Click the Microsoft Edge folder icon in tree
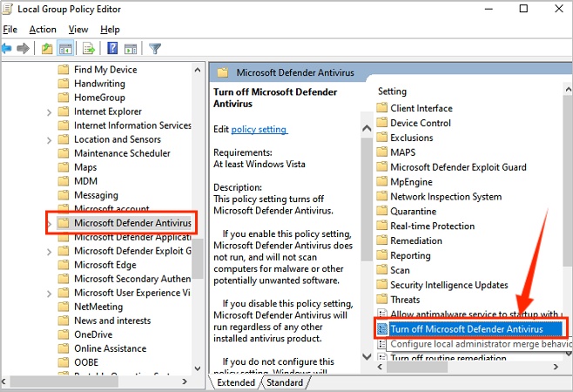The height and width of the screenshot is (392, 573). pos(64,264)
